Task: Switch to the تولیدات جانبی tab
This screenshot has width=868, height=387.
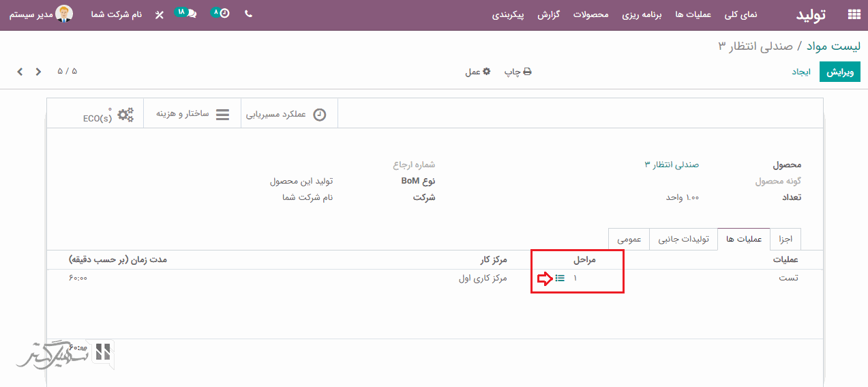Action: click(x=683, y=239)
